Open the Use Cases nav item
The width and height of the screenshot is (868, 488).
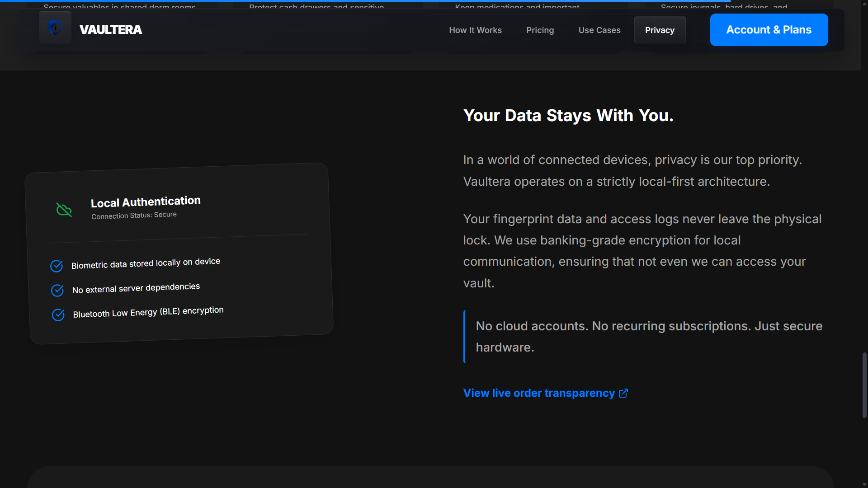(599, 30)
